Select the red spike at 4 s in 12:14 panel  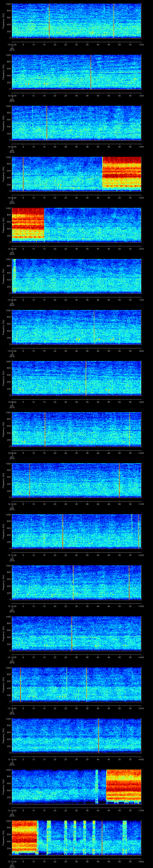[x=20, y=685]
